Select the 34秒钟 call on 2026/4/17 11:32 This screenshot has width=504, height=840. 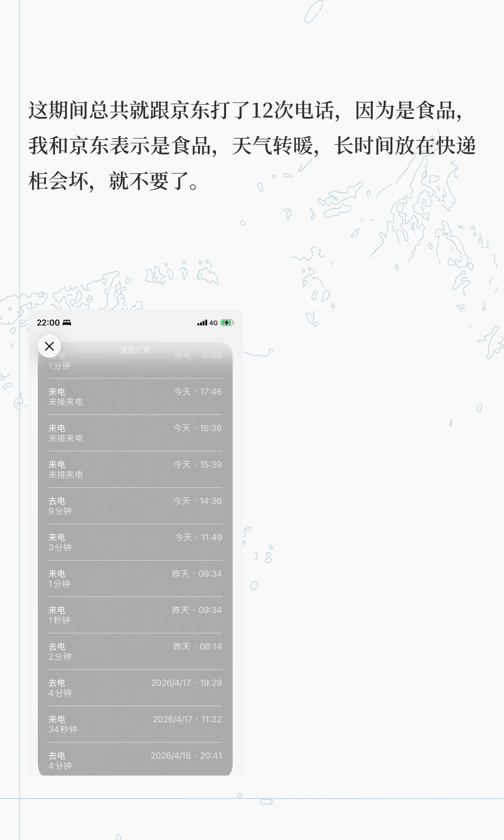[135, 724]
